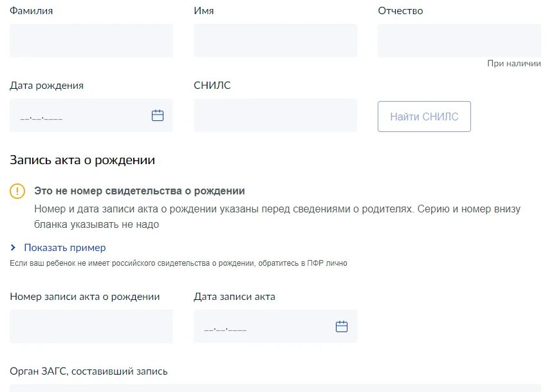Click the Найти СНИЛС button

pos(424,117)
